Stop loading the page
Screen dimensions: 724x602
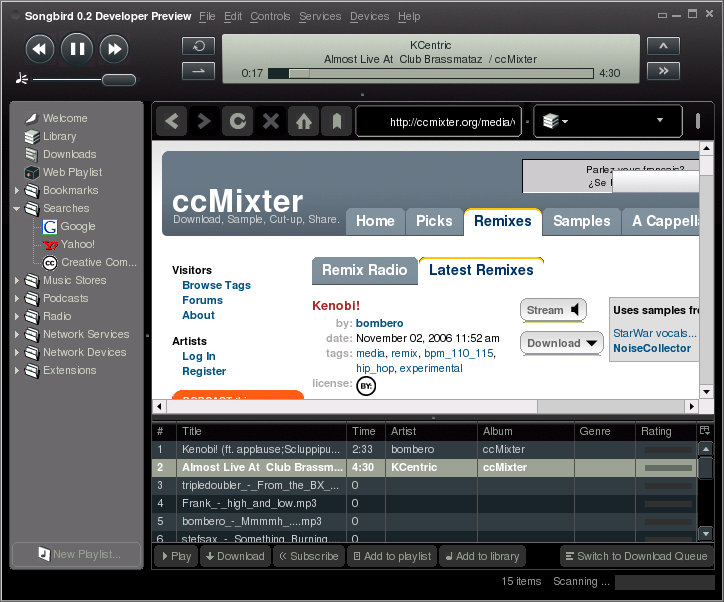271,121
